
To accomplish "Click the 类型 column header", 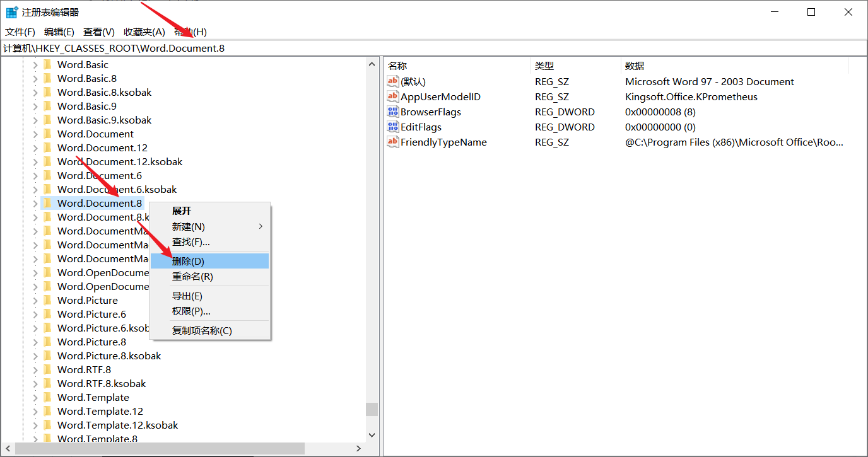I will coord(576,66).
